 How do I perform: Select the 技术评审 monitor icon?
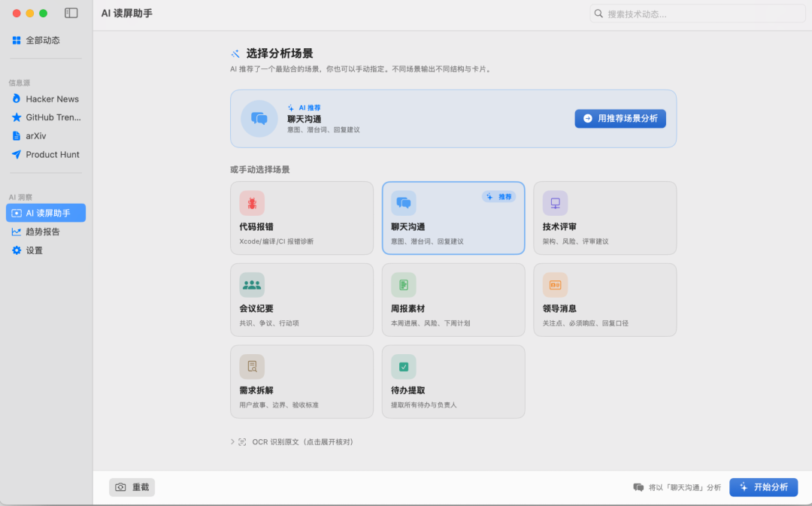click(x=555, y=203)
